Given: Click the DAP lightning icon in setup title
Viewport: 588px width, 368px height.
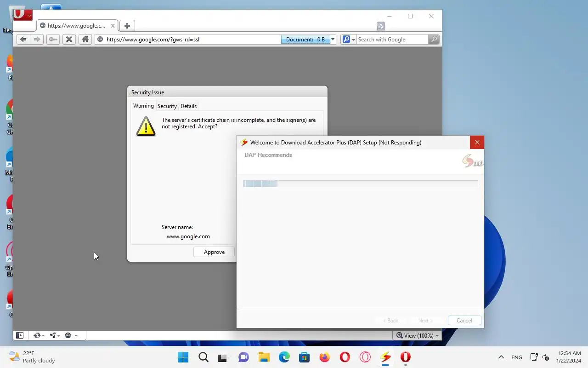Looking at the screenshot, I should coord(244,143).
